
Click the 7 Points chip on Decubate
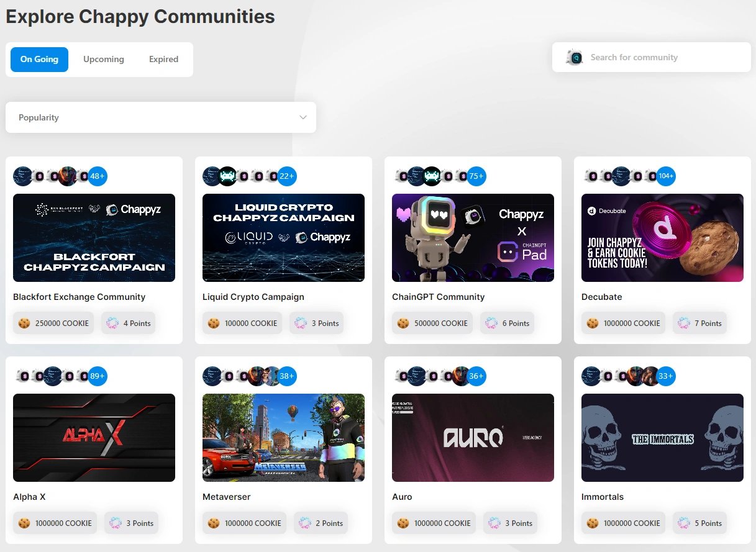(x=699, y=323)
